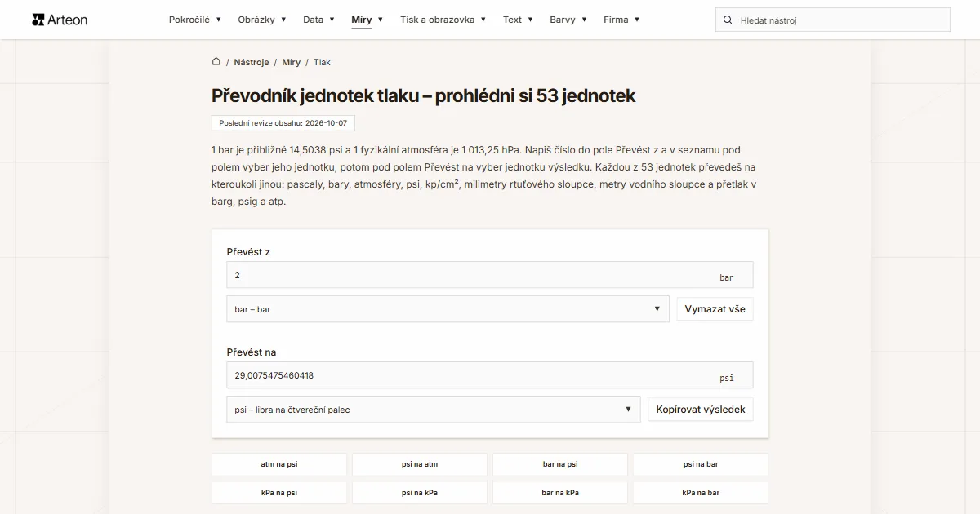Choose the kPa na bar shortcut
The height and width of the screenshot is (514, 980).
(701, 493)
